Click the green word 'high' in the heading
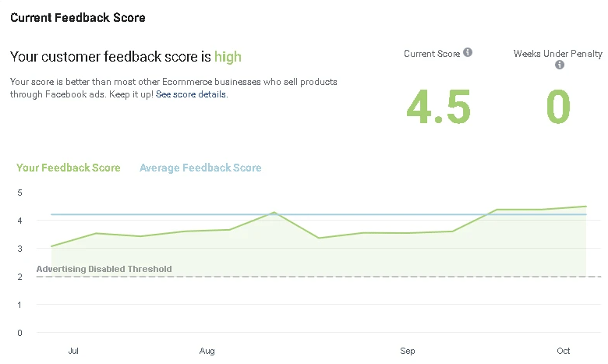The image size is (608, 364). [x=228, y=57]
